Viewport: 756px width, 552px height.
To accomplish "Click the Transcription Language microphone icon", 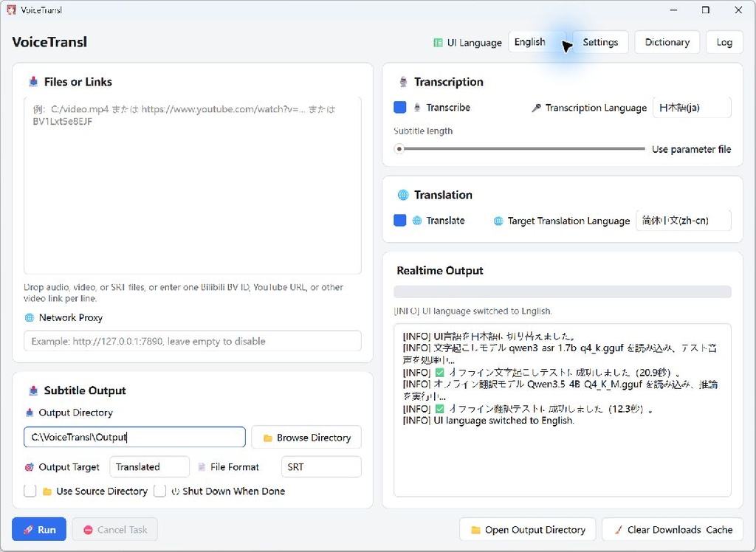I will click(536, 108).
